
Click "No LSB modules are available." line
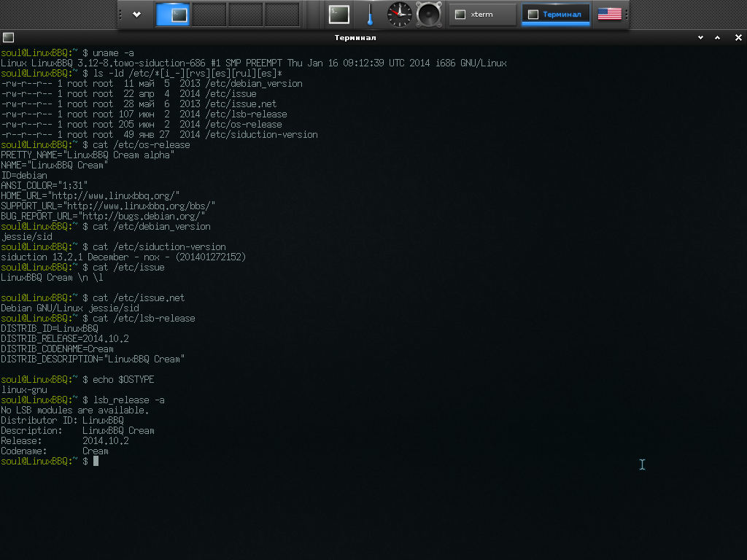click(x=75, y=411)
